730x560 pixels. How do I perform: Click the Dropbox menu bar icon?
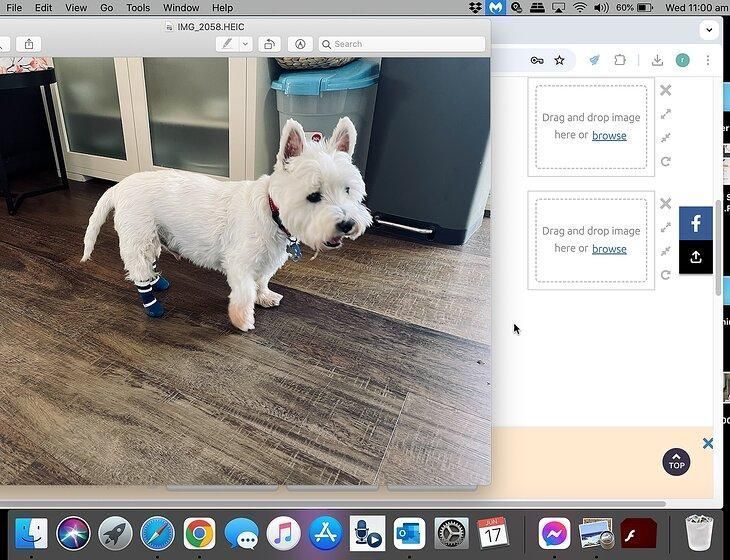[475, 7]
